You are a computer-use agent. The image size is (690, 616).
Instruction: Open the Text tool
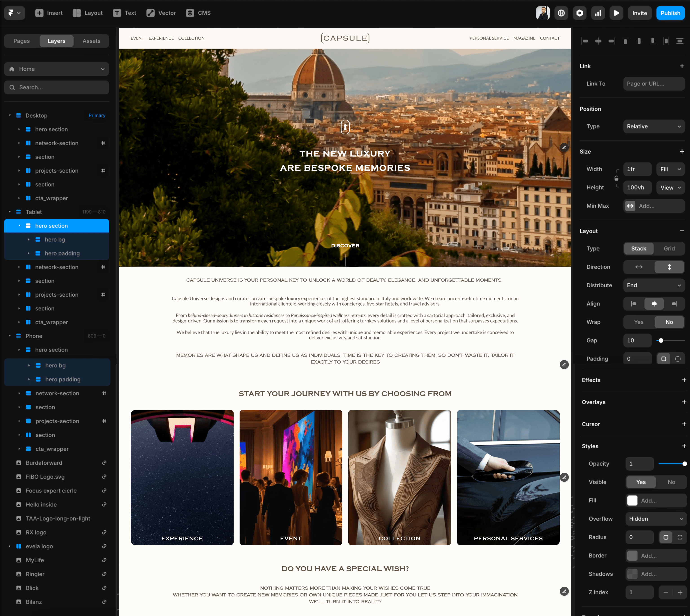tap(124, 13)
